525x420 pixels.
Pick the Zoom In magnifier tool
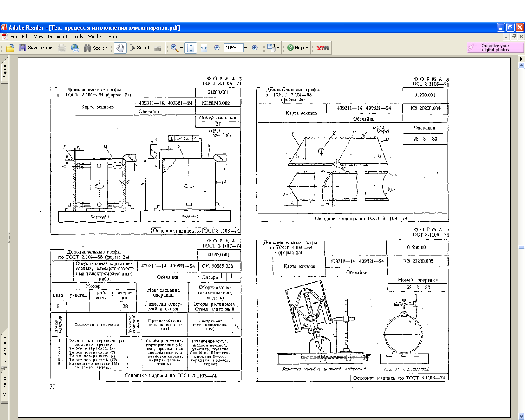click(174, 48)
